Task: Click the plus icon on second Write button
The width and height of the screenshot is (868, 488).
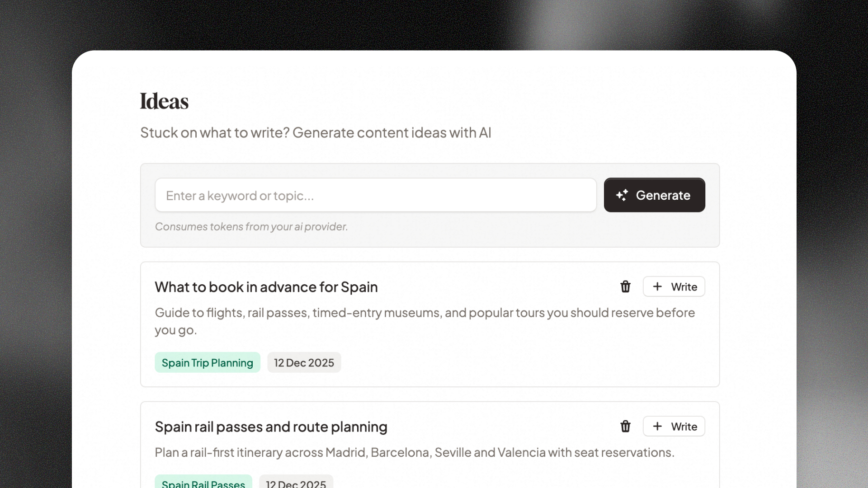Action: click(x=657, y=426)
